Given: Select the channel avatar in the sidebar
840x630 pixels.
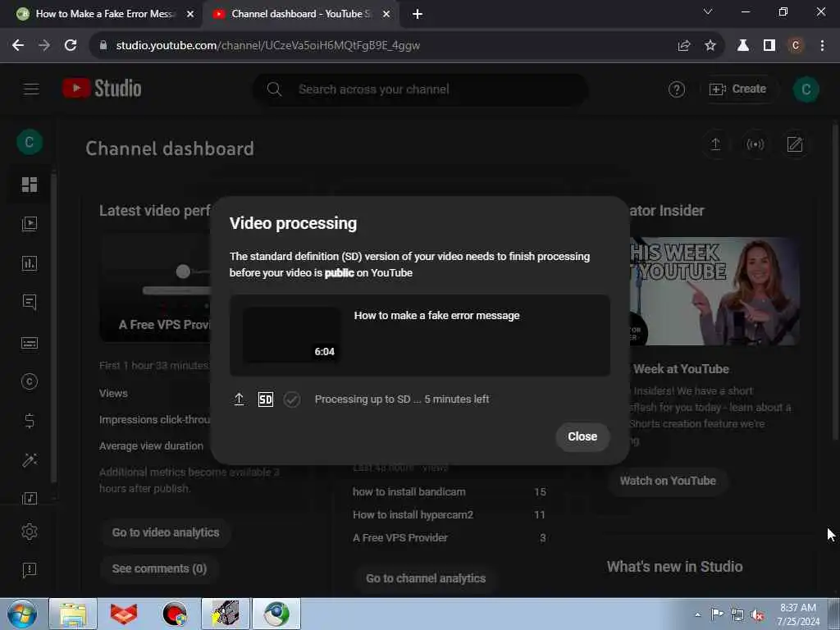Looking at the screenshot, I should point(30,142).
